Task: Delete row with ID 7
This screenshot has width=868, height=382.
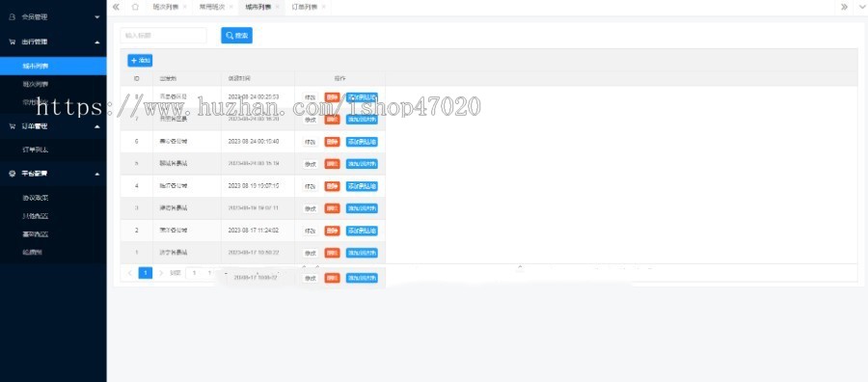Action: pos(332,120)
